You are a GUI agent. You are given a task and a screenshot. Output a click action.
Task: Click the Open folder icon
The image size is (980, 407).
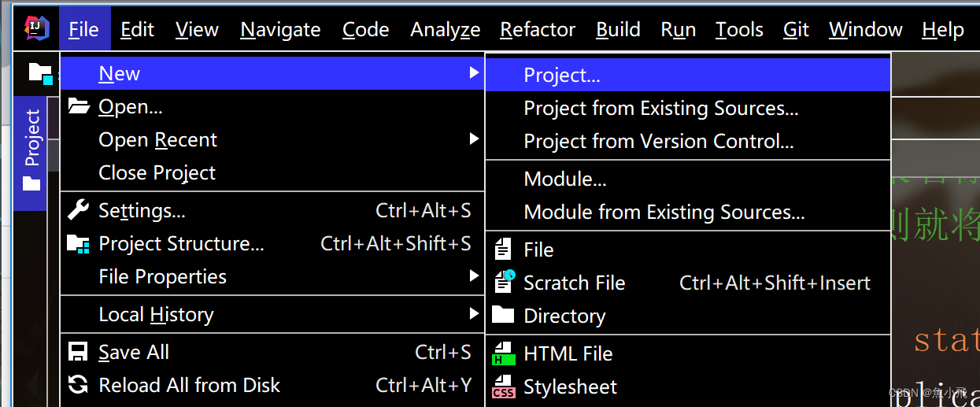79,106
